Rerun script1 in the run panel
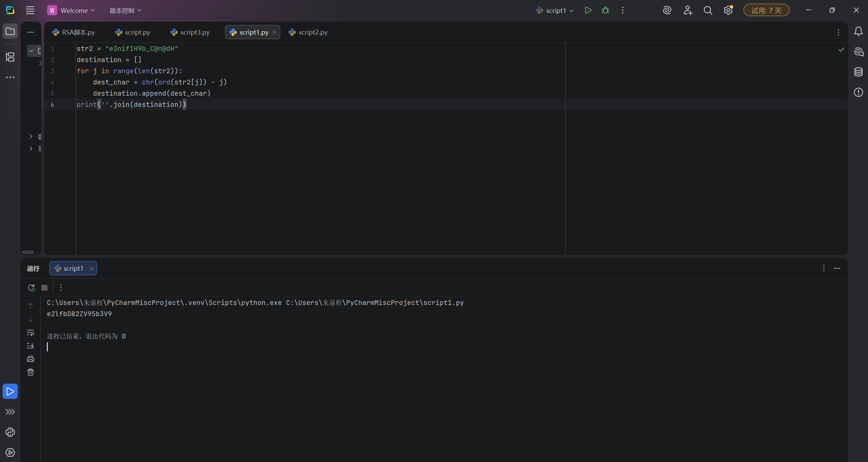The height and width of the screenshot is (462, 868). pos(31,288)
